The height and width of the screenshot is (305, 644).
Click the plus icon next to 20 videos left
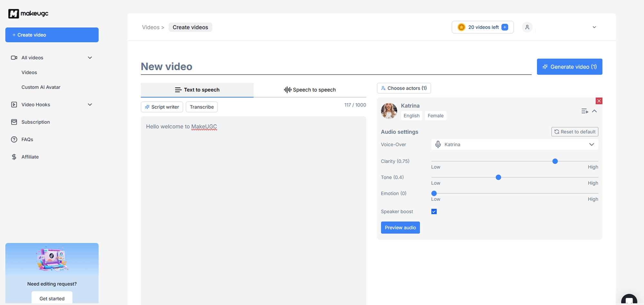[x=504, y=27]
